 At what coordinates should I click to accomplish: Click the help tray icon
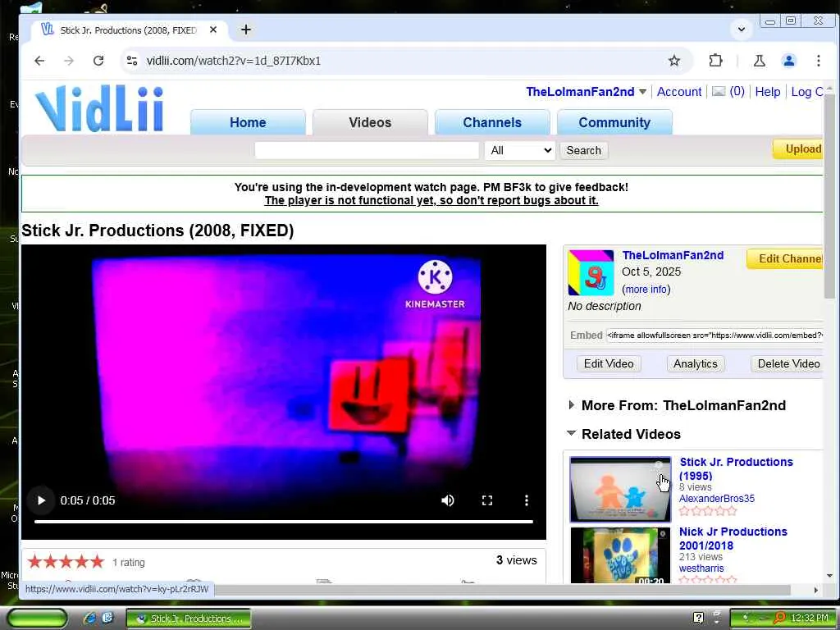pos(698,618)
